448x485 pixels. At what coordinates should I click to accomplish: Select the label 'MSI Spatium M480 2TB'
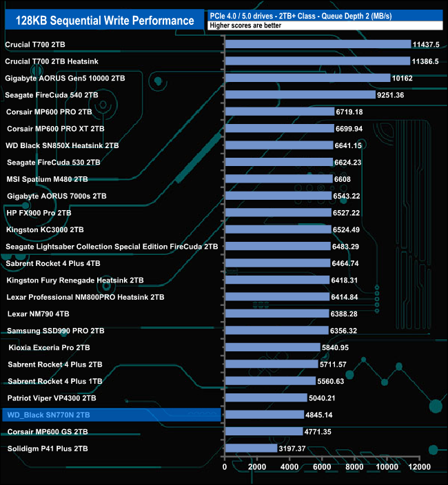47,179
